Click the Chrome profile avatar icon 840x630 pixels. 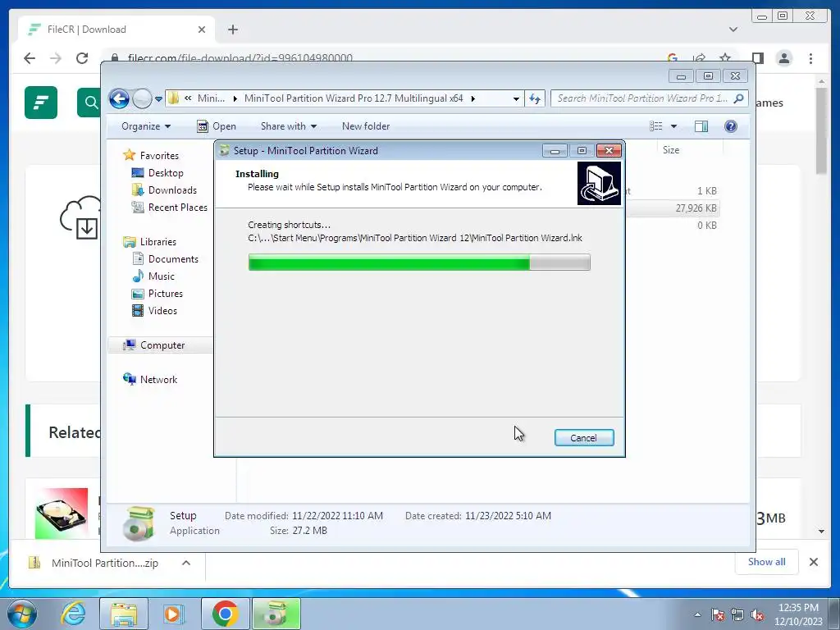[784, 58]
